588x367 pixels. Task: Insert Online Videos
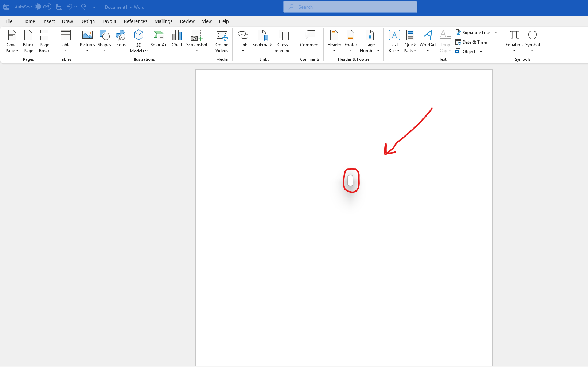tap(222, 41)
